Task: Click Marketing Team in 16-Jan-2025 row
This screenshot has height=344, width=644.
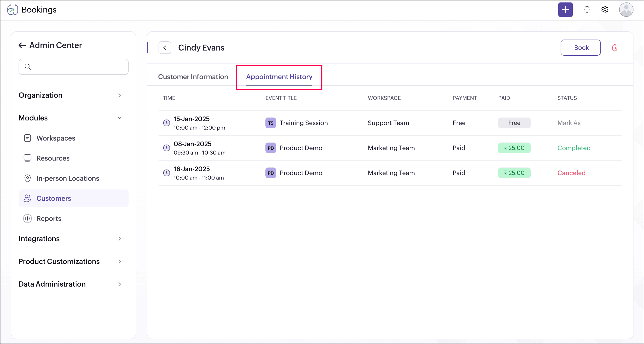Action: click(x=391, y=173)
